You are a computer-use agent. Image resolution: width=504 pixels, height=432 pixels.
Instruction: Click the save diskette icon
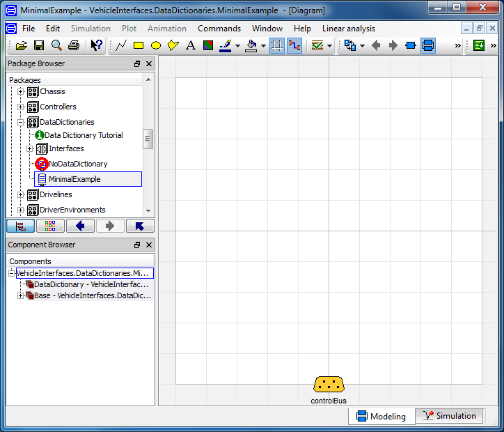click(39, 45)
